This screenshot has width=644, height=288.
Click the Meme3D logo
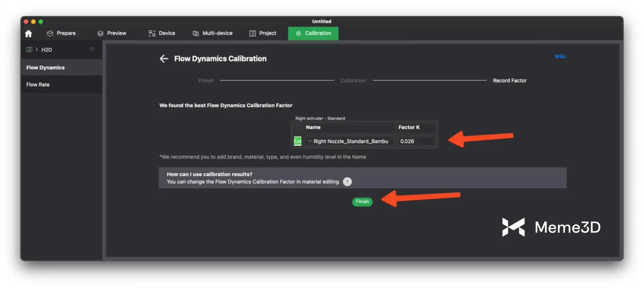pyautogui.click(x=551, y=227)
